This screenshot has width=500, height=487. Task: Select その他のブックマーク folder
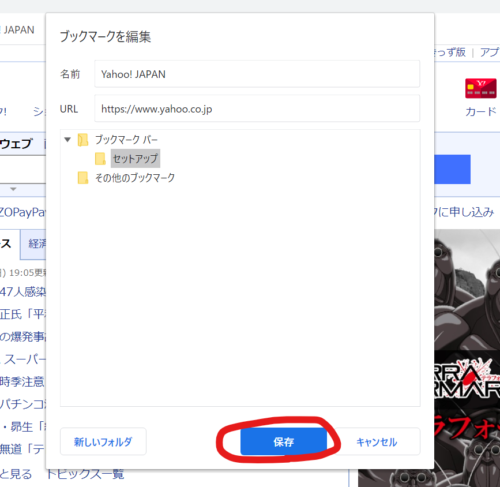pyautogui.click(x=135, y=178)
